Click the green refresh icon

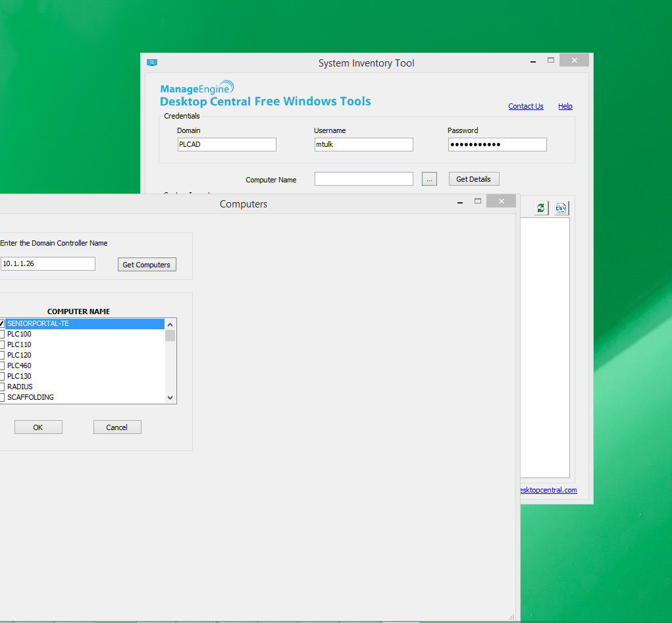coord(541,208)
